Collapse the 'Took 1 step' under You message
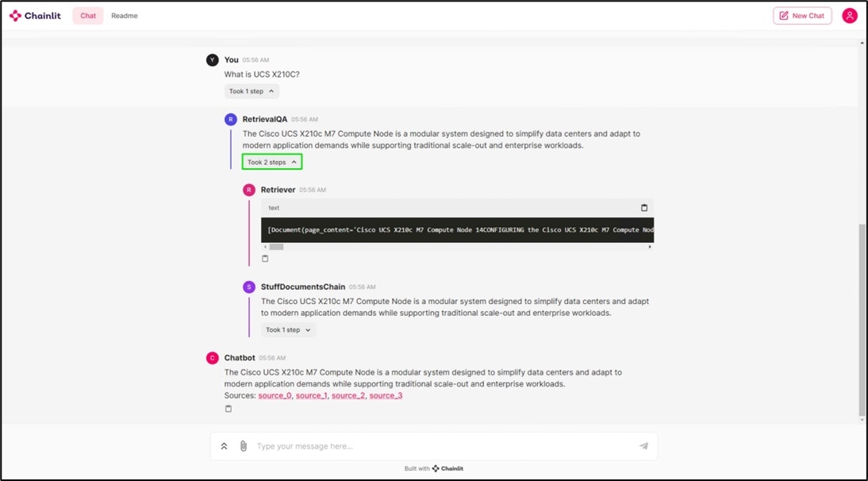 click(252, 91)
